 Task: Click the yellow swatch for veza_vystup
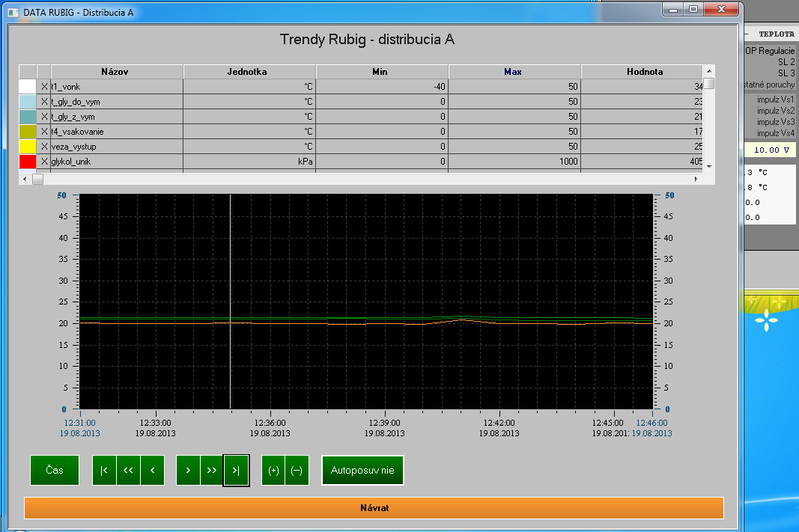pyautogui.click(x=28, y=147)
